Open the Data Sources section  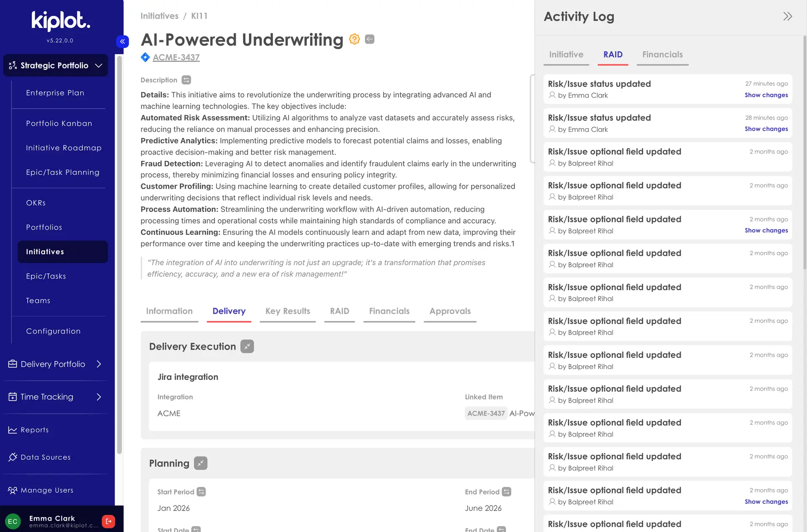click(x=45, y=457)
